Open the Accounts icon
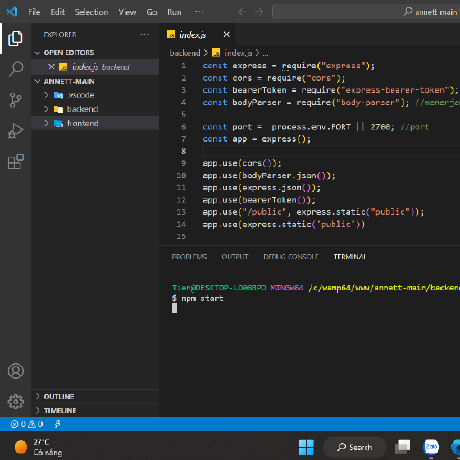The image size is (460, 460). (x=16, y=371)
